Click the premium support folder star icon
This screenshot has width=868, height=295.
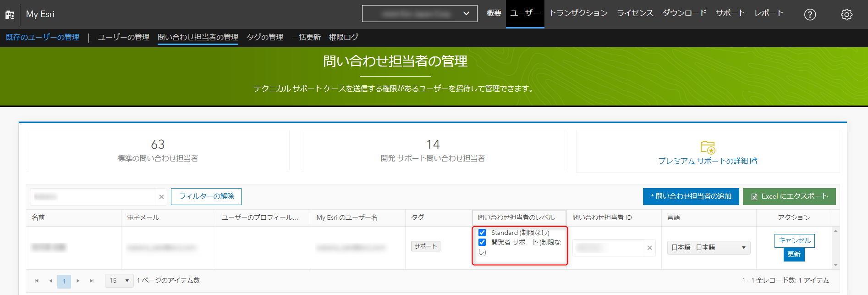(708, 147)
